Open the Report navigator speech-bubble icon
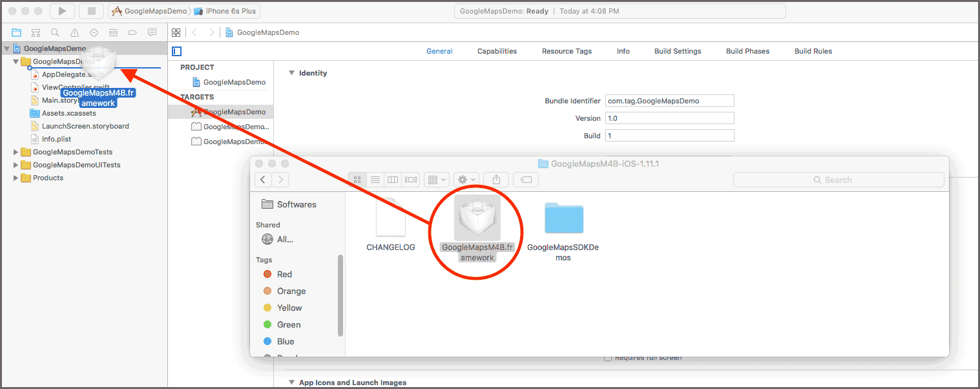This screenshot has height=389, width=980. pos(152,32)
